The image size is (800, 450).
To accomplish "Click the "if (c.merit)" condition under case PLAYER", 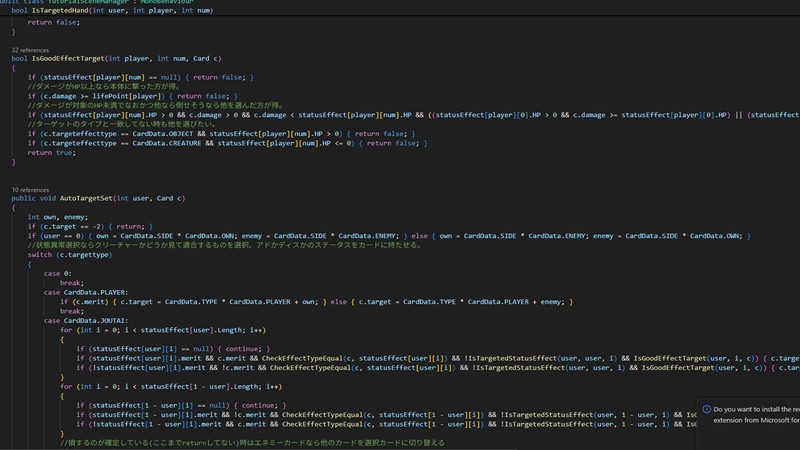I will tap(84, 302).
